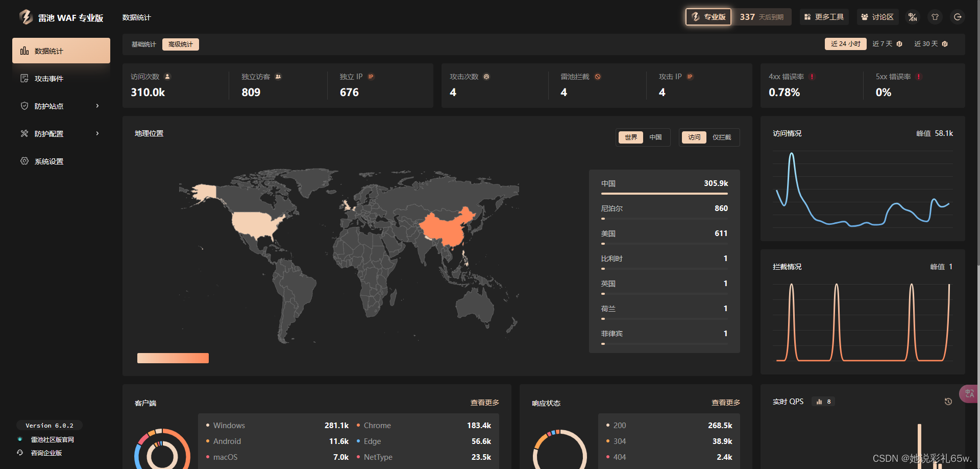Click the 咨询企业版 headset icon
Screen dimensions: 980x469
[x=20, y=453]
